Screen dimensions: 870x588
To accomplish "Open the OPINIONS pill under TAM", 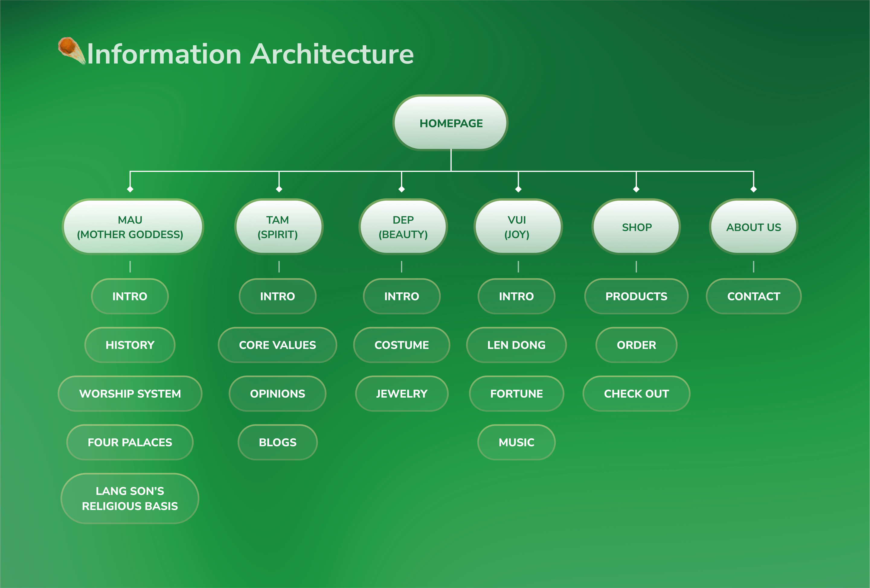I will 278,393.
